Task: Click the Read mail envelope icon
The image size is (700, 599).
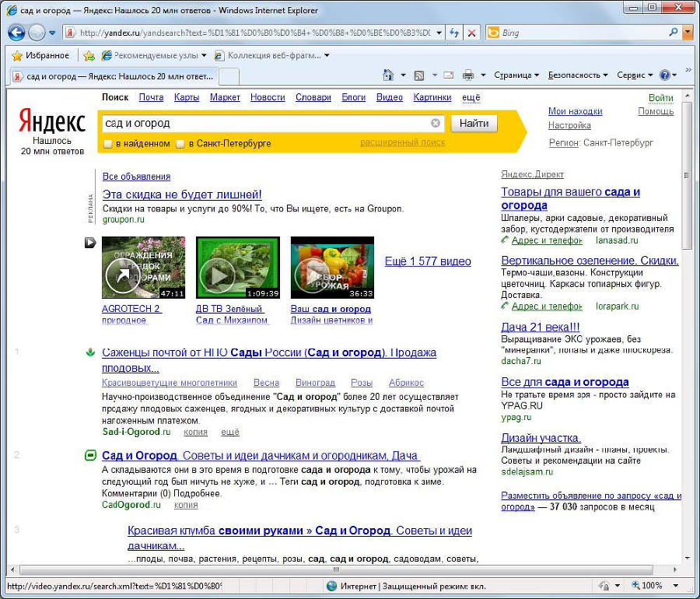Action: [448, 75]
